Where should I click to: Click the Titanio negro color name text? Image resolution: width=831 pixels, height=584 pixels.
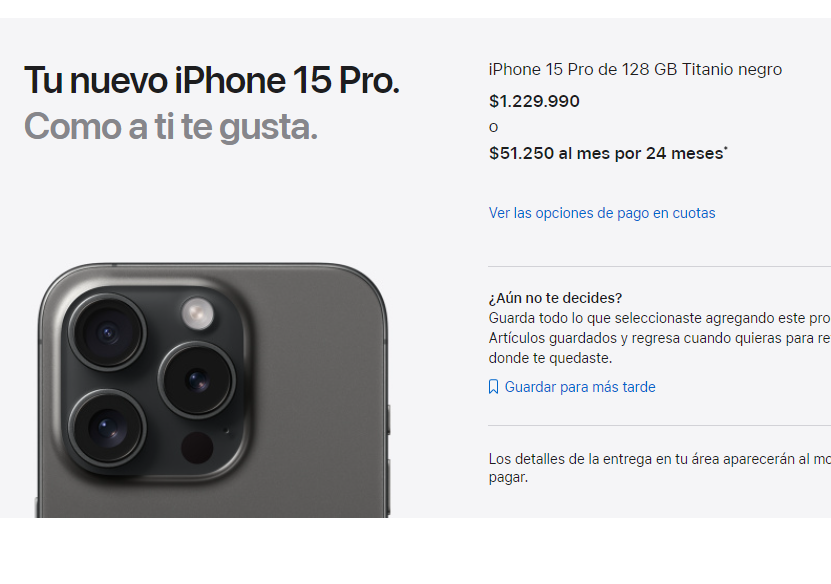(x=731, y=69)
